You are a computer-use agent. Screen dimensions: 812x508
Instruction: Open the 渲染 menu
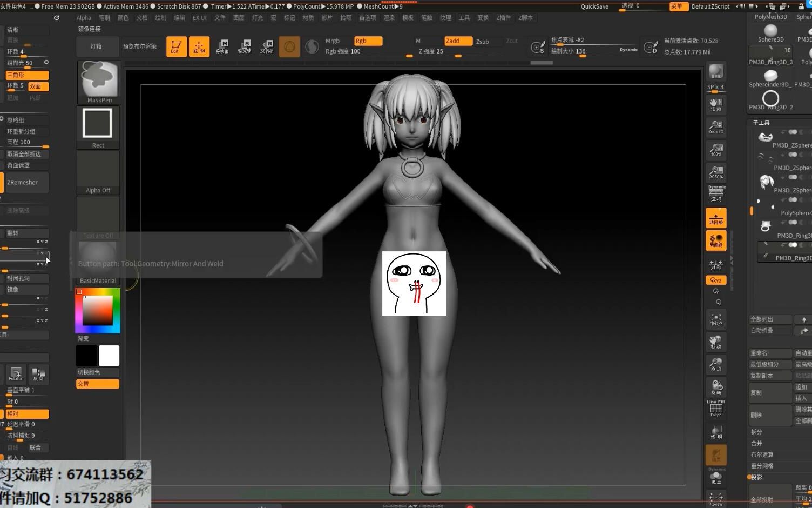point(389,18)
